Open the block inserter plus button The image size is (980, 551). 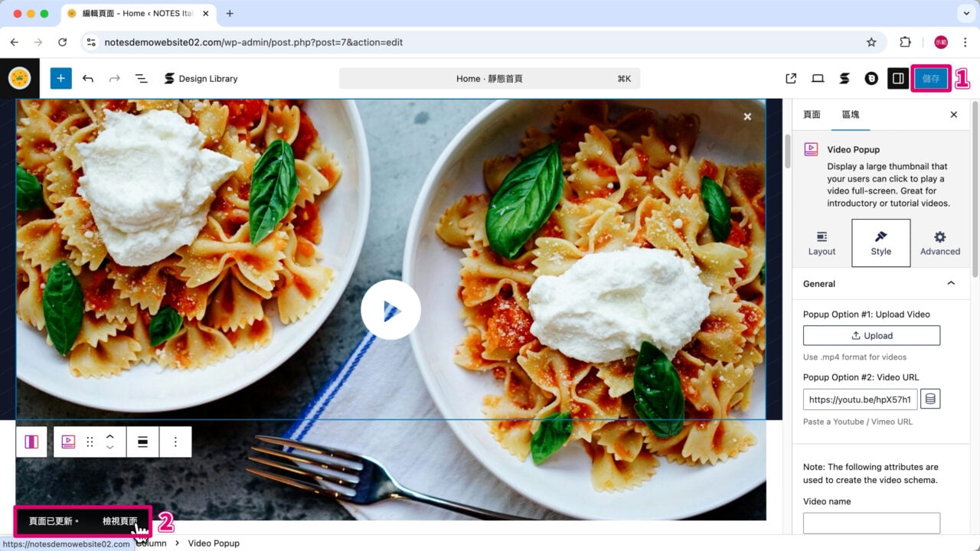point(61,78)
